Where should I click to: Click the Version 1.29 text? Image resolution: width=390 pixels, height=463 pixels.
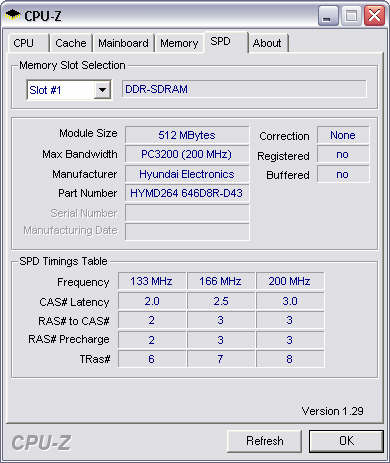click(x=332, y=411)
